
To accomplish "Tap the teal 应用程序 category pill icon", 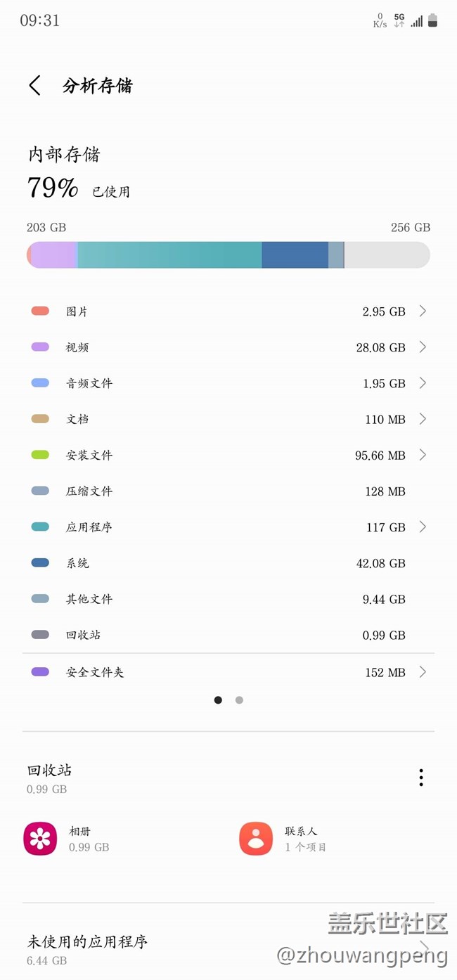I will click(40, 527).
